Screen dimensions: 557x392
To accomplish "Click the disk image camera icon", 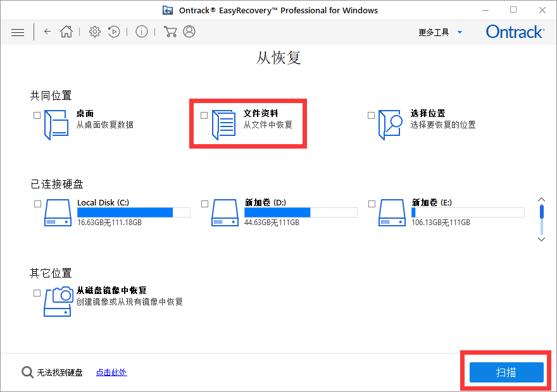I will 58,302.
